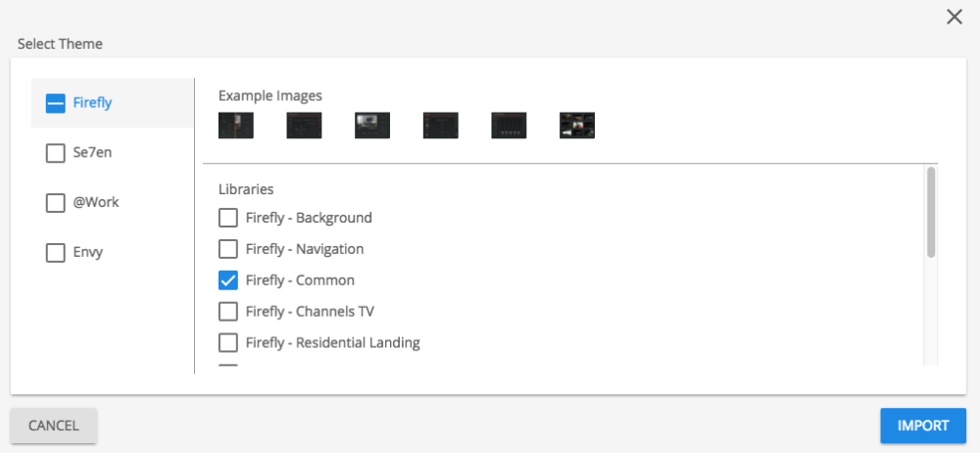Select the Envy theme checkbox
The width and height of the screenshot is (980, 453).
coord(56,253)
